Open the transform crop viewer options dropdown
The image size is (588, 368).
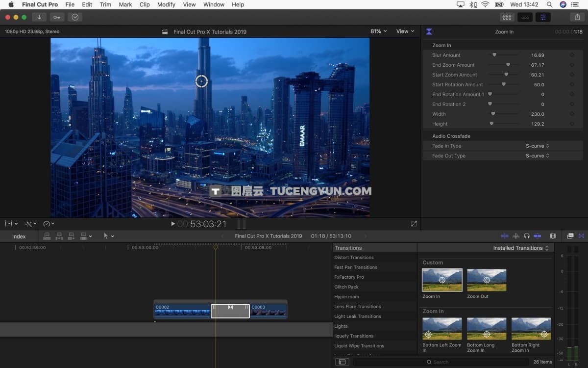coord(12,224)
